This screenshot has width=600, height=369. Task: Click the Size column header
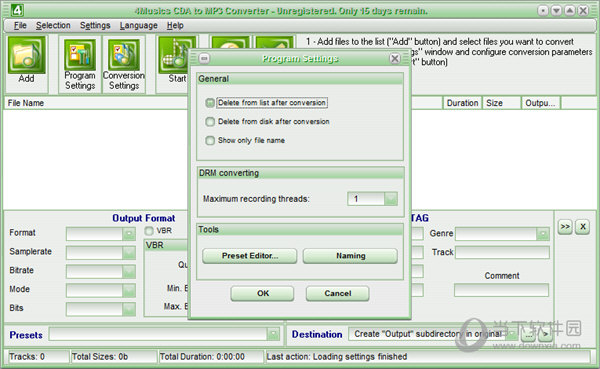pyautogui.click(x=501, y=103)
